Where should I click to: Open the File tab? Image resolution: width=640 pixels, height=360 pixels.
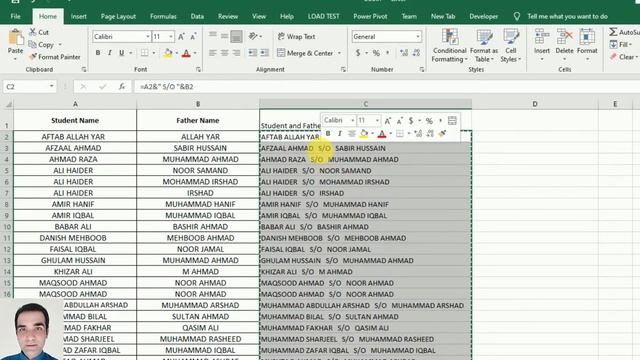point(16,16)
